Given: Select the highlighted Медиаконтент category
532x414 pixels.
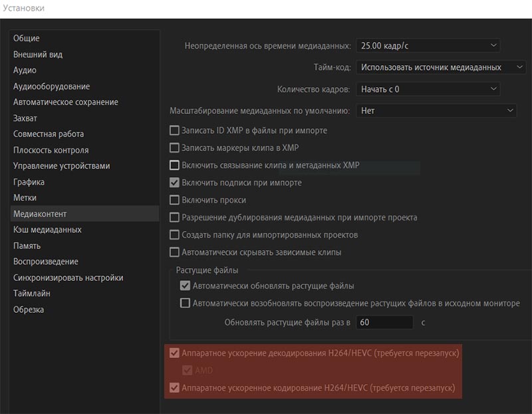Looking at the screenshot, I should pos(84,214).
